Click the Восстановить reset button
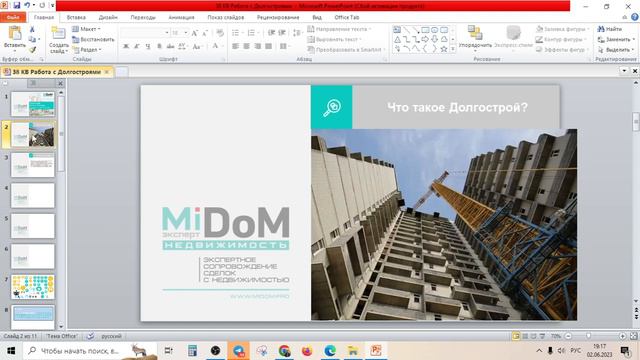Screen dimensions: 640x360 (x=93, y=39)
